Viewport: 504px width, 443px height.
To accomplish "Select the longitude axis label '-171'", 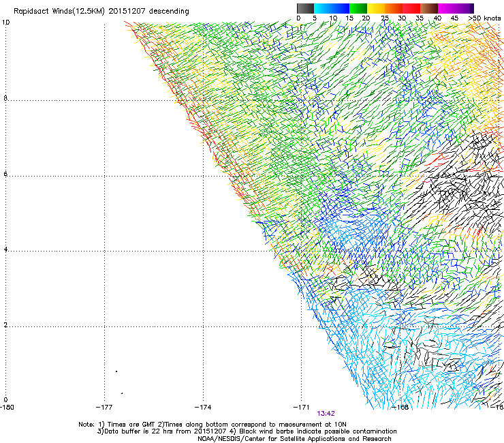I will click(302, 408).
